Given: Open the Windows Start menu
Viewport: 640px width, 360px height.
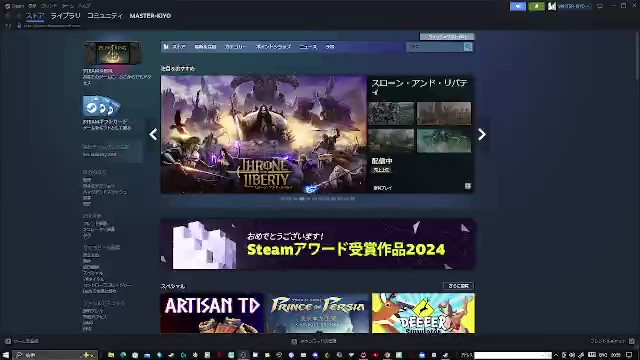Looking at the screenshot, I should pyautogui.click(x=6, y=355).
